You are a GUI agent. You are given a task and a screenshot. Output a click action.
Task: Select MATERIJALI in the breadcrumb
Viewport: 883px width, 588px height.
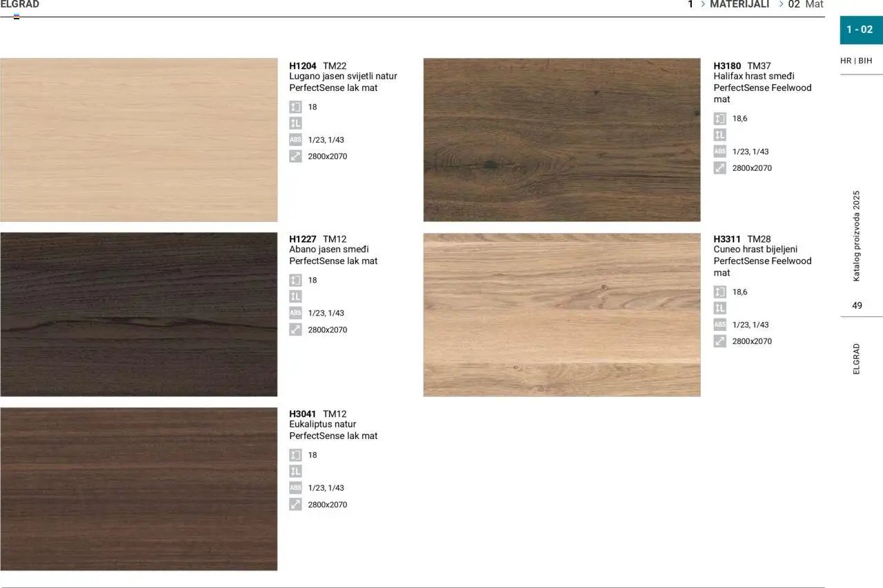(x=739, y=4)
